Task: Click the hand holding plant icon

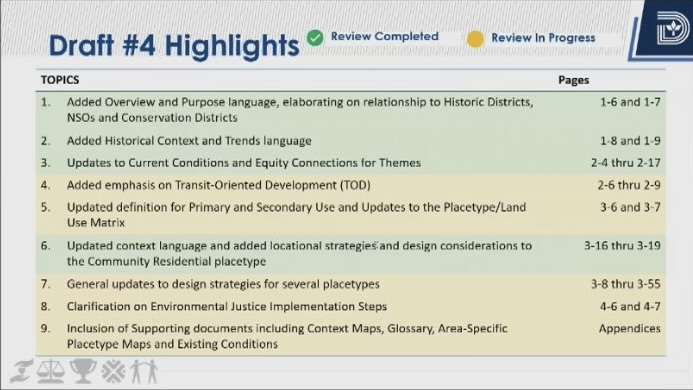Action: [22, 371]
